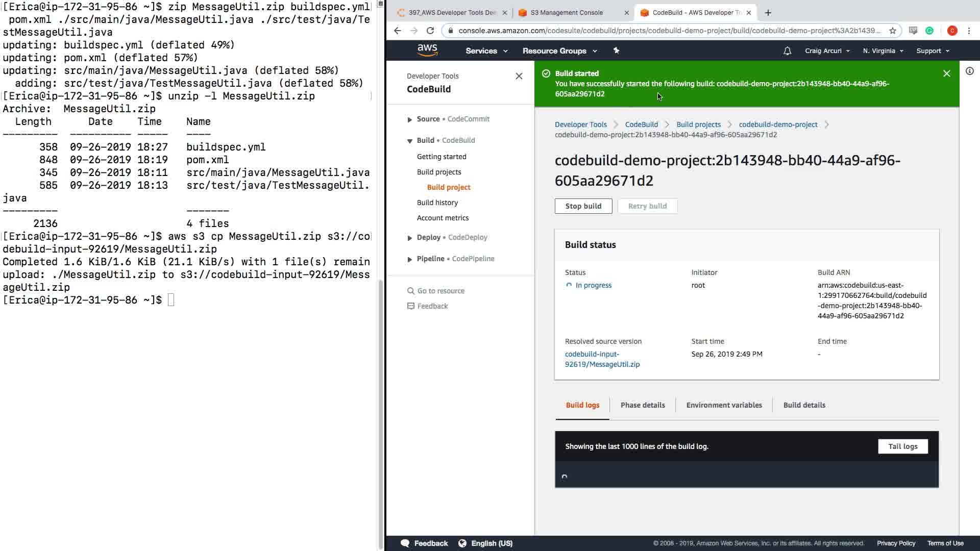Reload the page with refresh icon

(x=430, y=31)
